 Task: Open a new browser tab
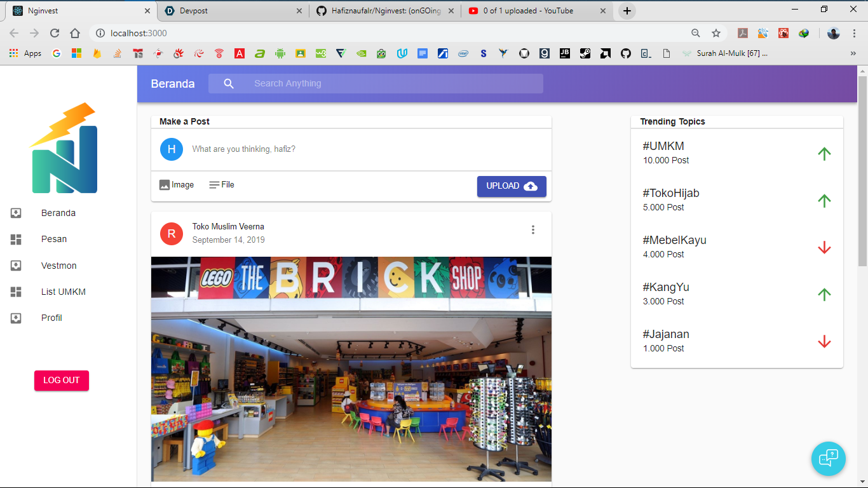coord(627,11)
